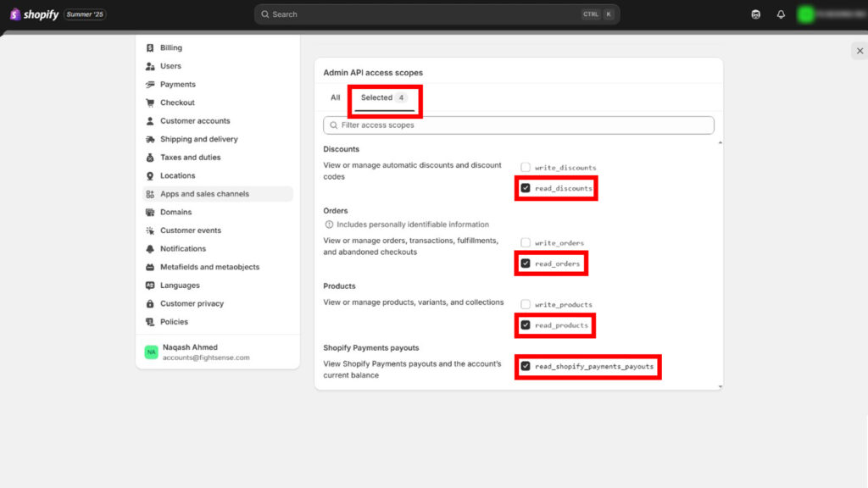Viewport: 868px width, 488px height.
Task: Click the Shipping and delivery truck icon
Action: click(x=150, y=140)
